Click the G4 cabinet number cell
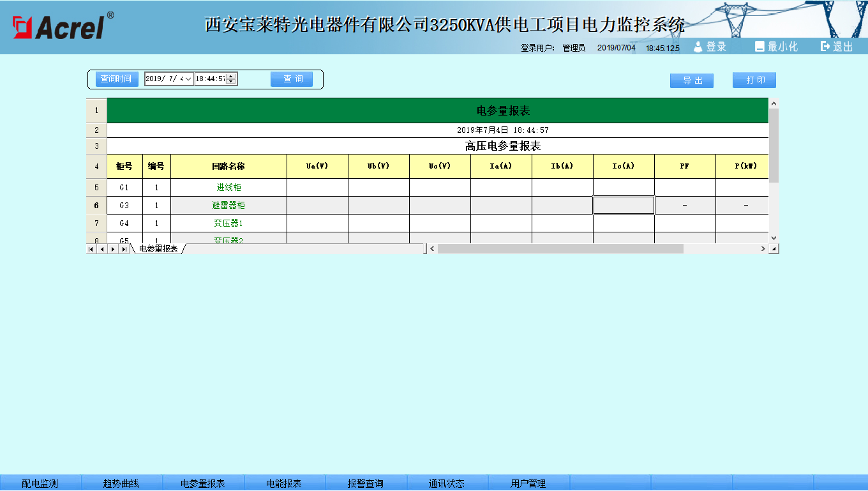 [124, 223]
